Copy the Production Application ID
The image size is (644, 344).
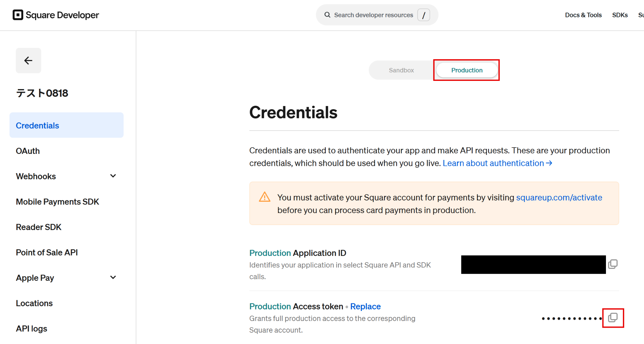coord(613,264)
